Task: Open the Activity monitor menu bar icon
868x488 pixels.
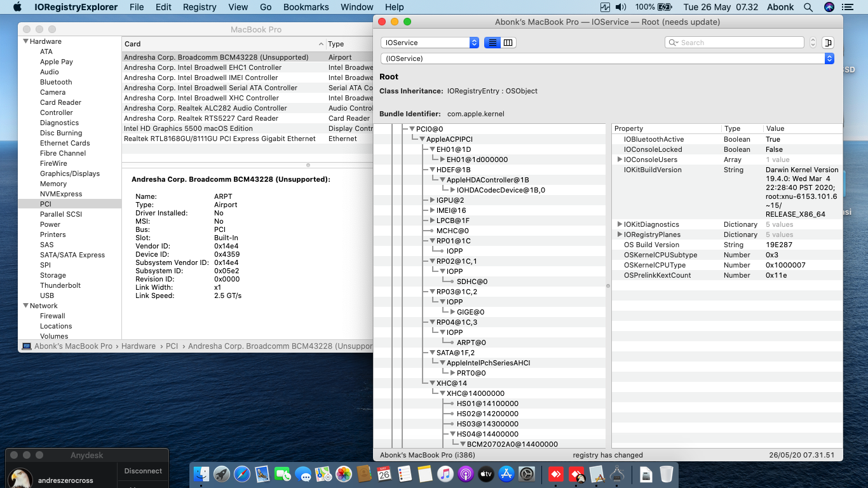Action: pos(605,7)
